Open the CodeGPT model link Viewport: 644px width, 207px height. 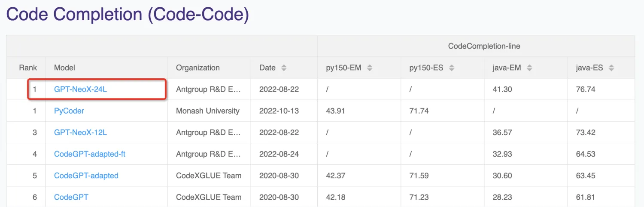point(71,197)
